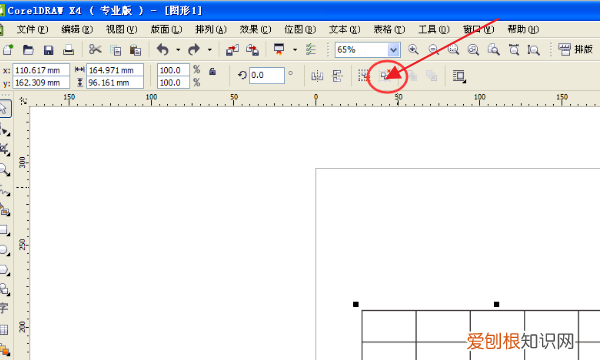Click the x position field 110.617 mm
This screenshot has width=600, height=360.
coord(41,70)
